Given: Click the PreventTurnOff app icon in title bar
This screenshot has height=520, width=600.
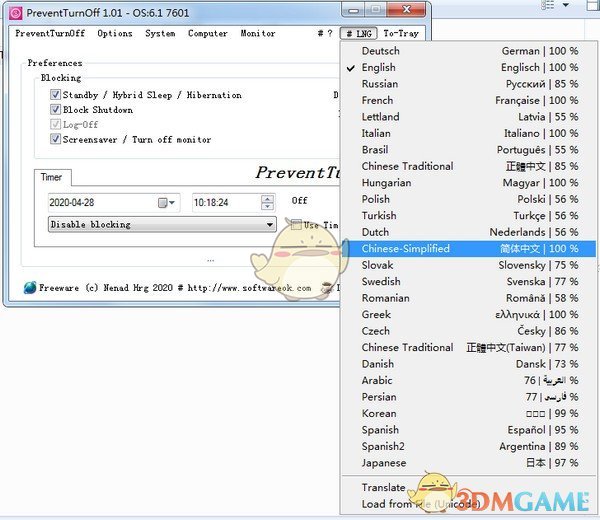Looking at the screenshot, I should (x=16, y=13).
